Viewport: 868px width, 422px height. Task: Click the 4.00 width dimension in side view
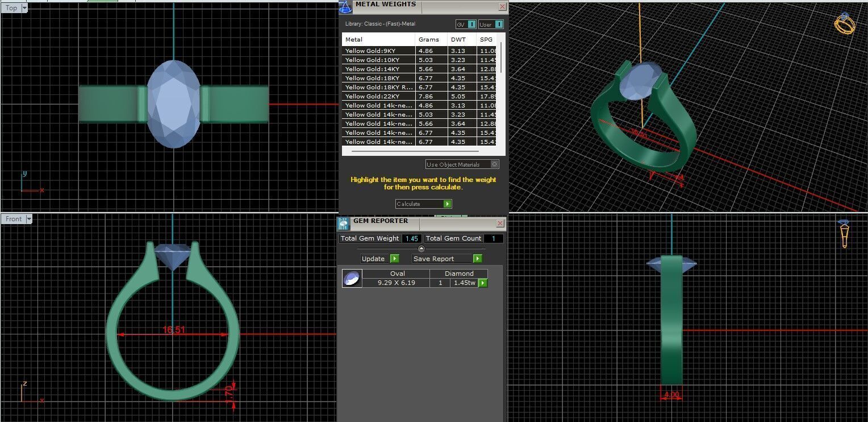(x=672, y=395)
